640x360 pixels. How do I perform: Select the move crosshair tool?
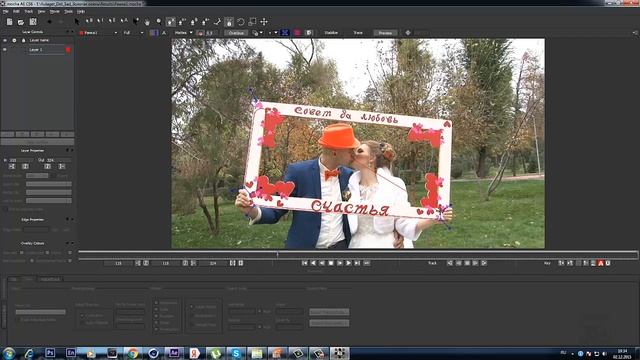(264, 22)
